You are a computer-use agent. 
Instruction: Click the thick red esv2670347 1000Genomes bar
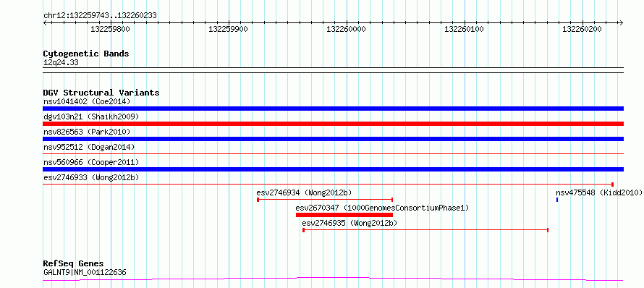(x=344, y=215)
